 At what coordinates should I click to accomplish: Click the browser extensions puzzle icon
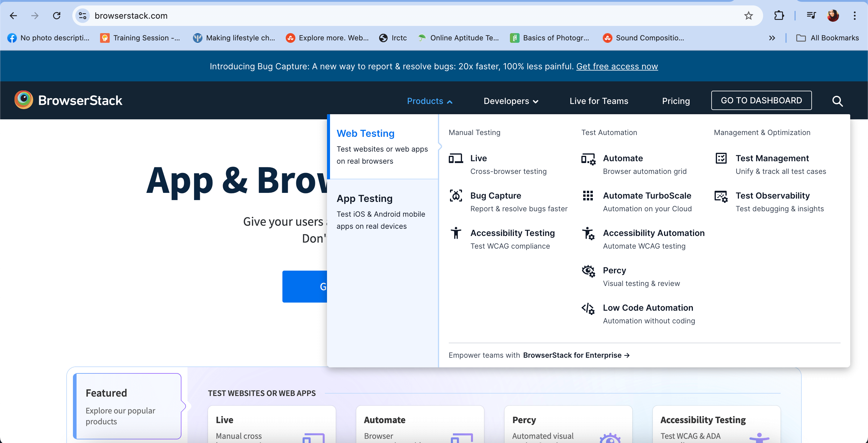[x=779, y=15]
